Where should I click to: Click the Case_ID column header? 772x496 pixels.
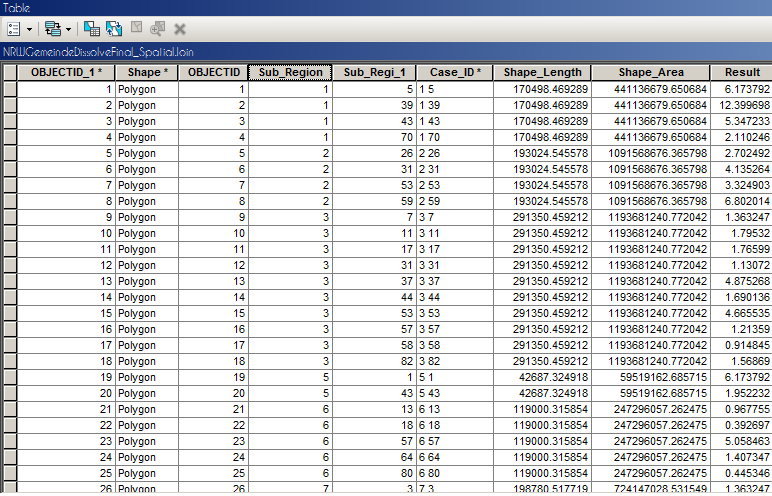coord(455,72)
